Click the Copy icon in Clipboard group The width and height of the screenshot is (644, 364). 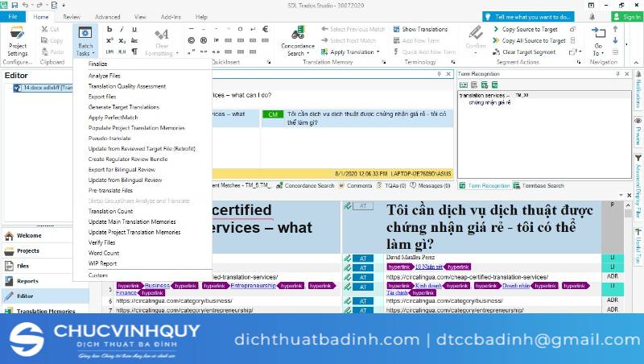pyautogui.click(x=44, y=40)
